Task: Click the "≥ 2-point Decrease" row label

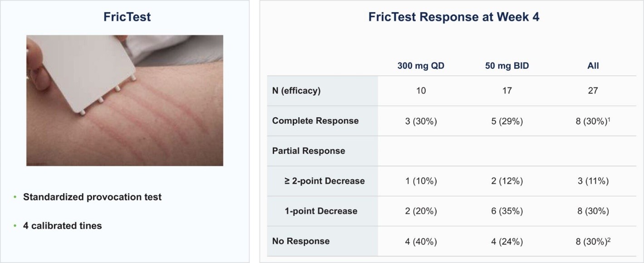Action: (324, 181)
